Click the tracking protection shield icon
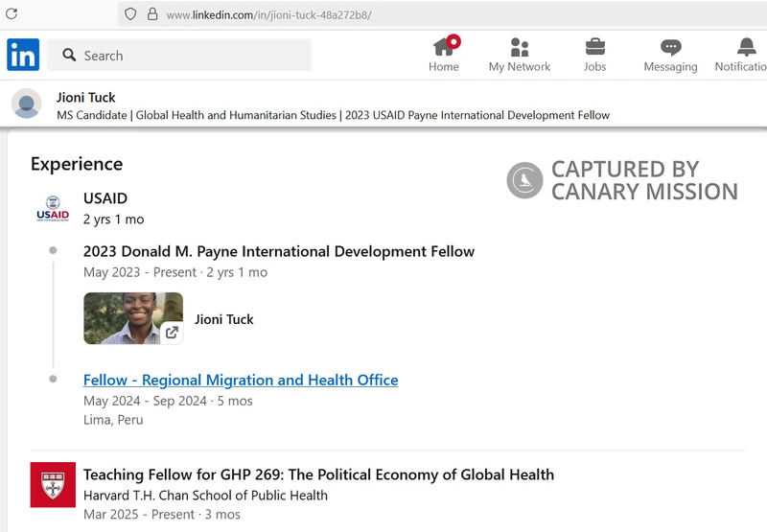Screen dimensions: 767x532 [x=130, y=14]
